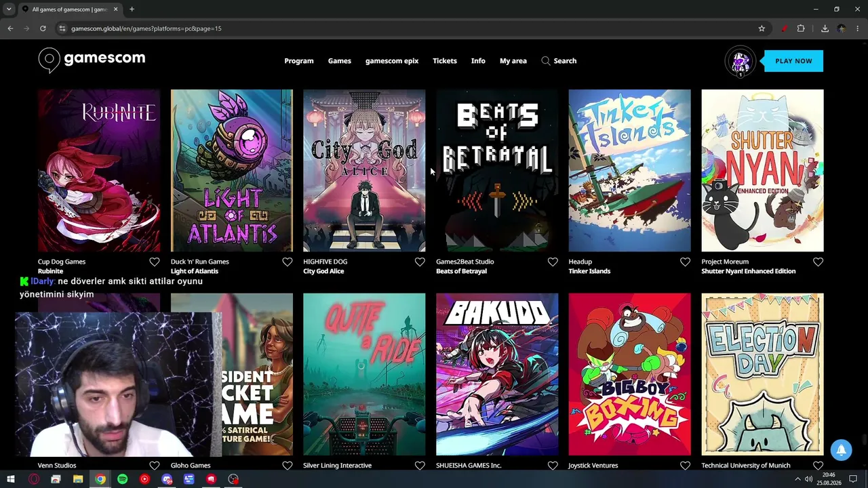The width and height of the screenshot is (868, 488).
Task: Bookmark this page with the star icon
Action: (762, 28)
